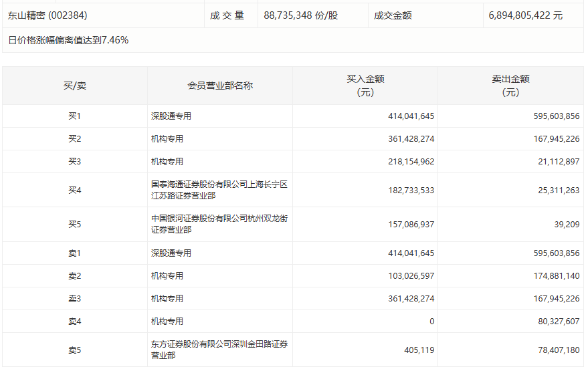Click 机构专用 in the 买3 row
This screenshot has height=367, width=588.
pyautogui.click(x=167, y=162)
